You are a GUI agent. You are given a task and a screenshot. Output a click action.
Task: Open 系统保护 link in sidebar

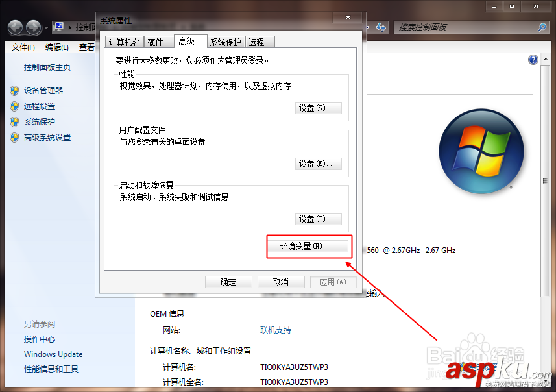40,121
